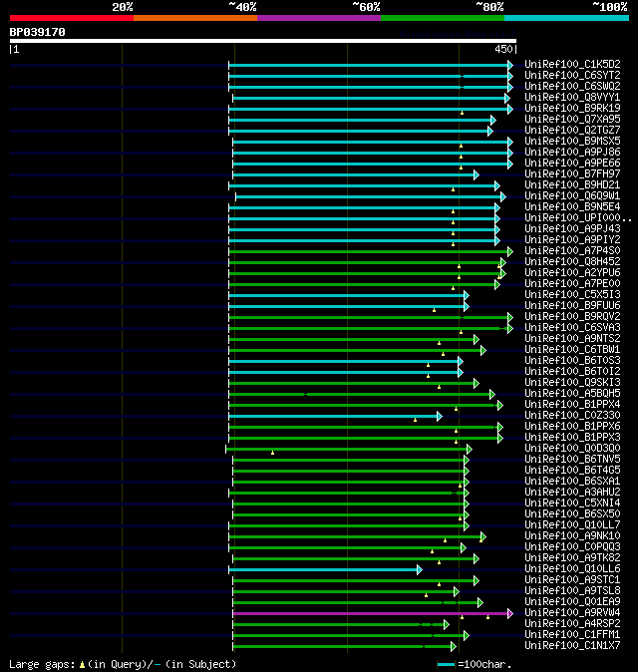Image resolution: width=638 pixels, height=672 pixels.
Task: Pick the UniRef100_A9NTS2 entry
Action: pos(572,339)
